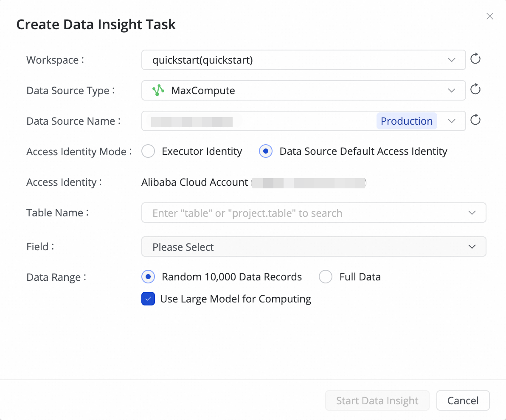Click the Alibaba Cloud Account identity text
The height and width of the screenshot is (420, 506).
point(194,182)
